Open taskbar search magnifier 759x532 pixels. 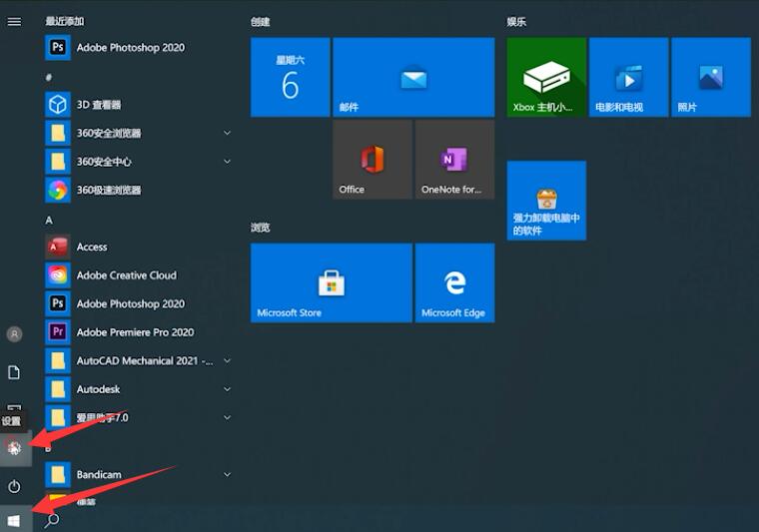[x=52, y=521]
